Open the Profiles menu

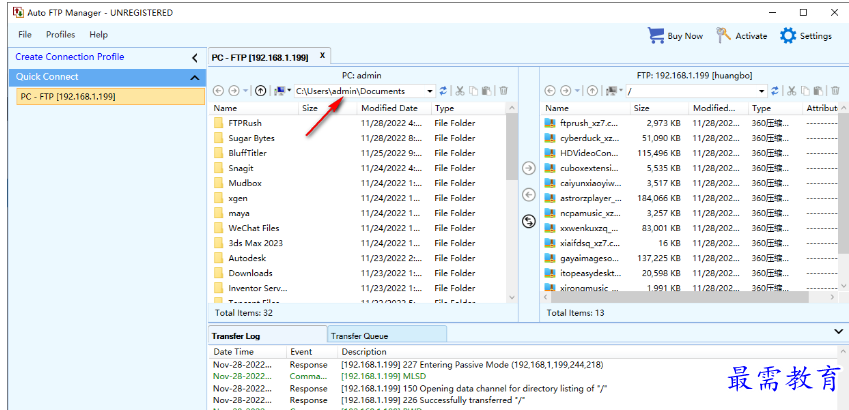pos(61,35)
